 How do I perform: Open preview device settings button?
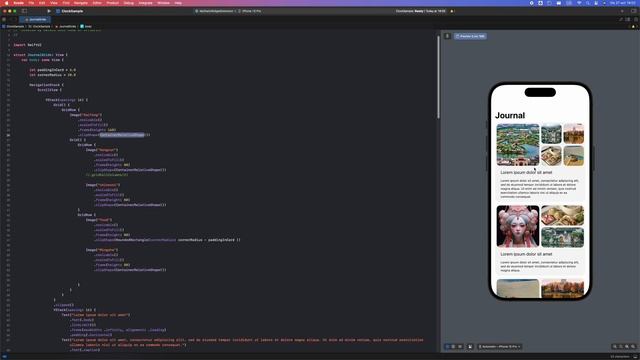pos(470,347)
